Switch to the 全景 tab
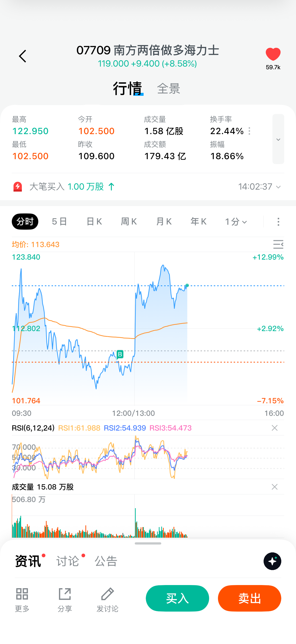 click(x=169, y=88)
